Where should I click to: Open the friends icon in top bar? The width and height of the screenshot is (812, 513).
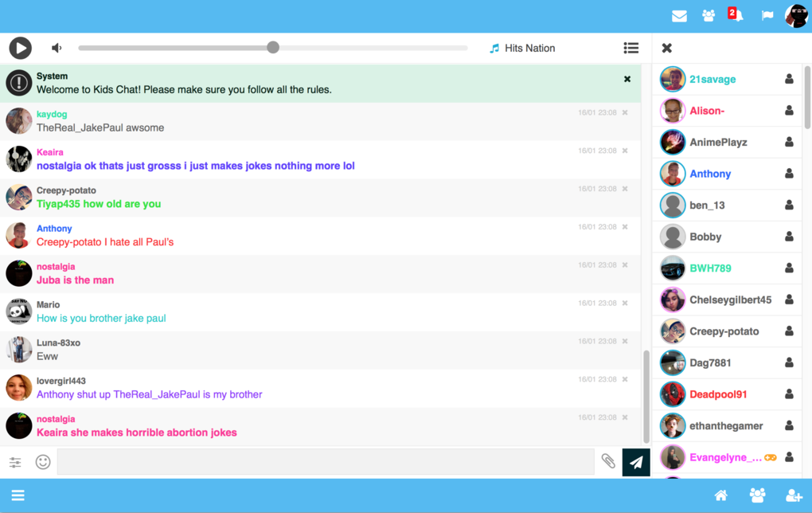point(709,16)
